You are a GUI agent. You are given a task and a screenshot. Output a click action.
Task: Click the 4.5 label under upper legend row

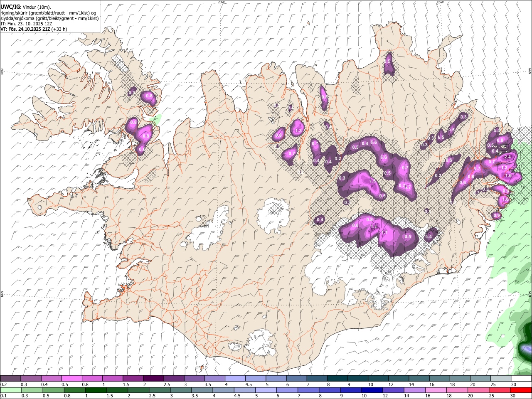[x=249, y=384]
